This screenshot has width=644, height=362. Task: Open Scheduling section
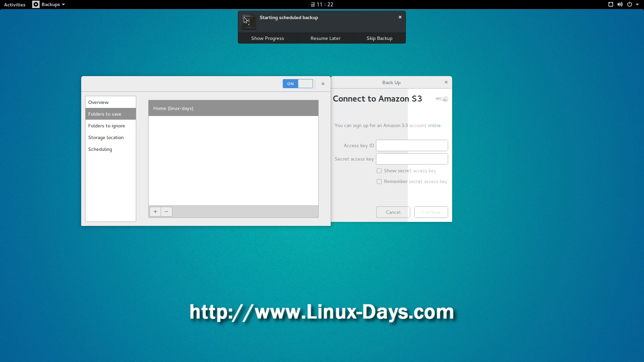111,149
